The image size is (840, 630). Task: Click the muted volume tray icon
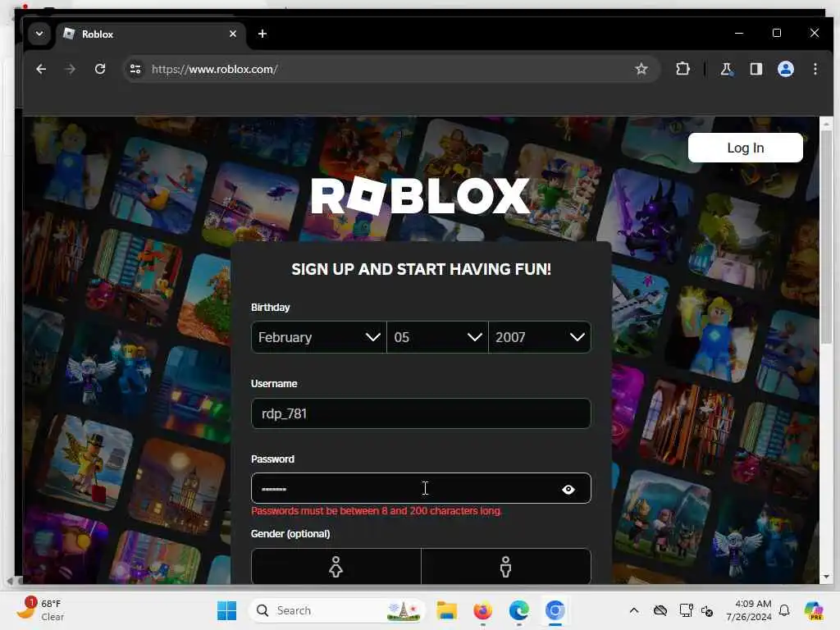point(707,610)
